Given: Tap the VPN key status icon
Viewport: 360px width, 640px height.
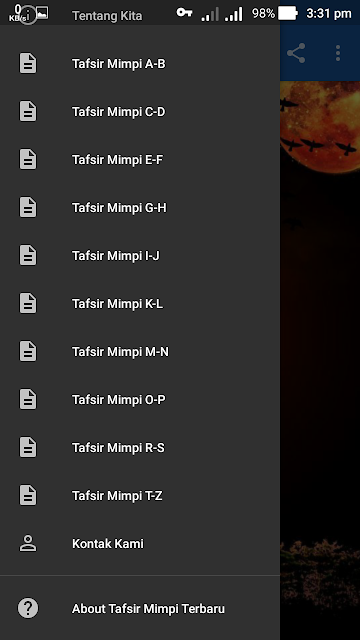Looking at the screenshot, I should pos(184,13).
